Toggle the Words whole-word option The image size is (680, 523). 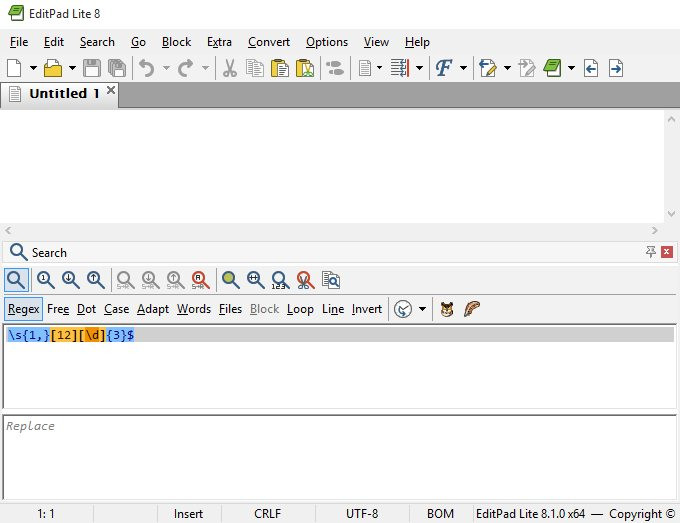pos(194,309)
